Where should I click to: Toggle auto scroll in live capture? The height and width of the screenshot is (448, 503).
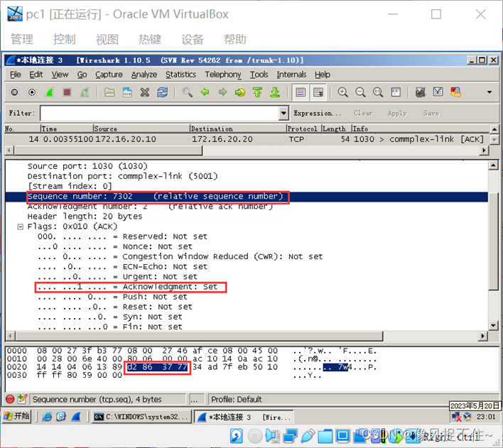point(318,92)
